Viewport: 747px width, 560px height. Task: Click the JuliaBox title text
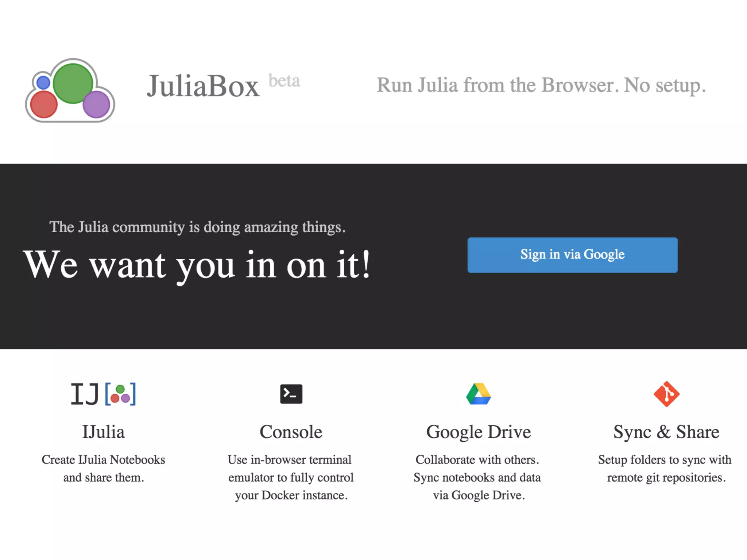pyautogui.click(x=203, y=86)
